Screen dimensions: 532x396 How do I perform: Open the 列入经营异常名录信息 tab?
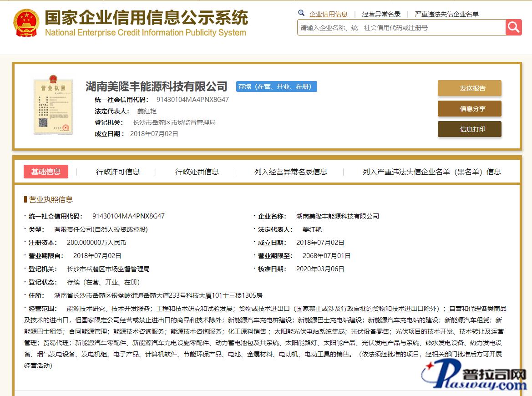point(290,172)
